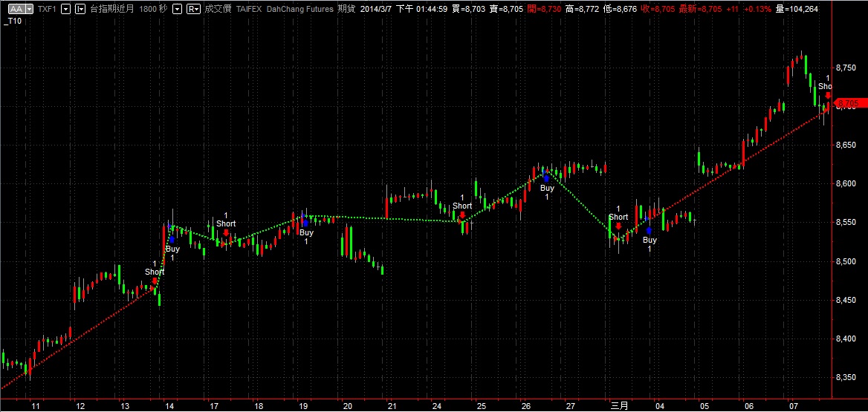Click the Buy marker above date 26
Image resolution: width=868 pixels, height=412 pixels.
(x=546, y=188)
